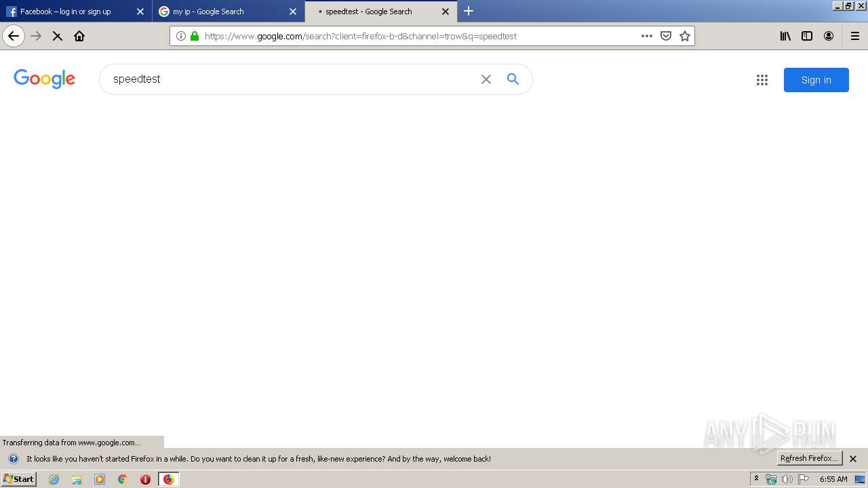868x488 pixels.
Task: Show hidden system tray icons
Action: (756, 479)
